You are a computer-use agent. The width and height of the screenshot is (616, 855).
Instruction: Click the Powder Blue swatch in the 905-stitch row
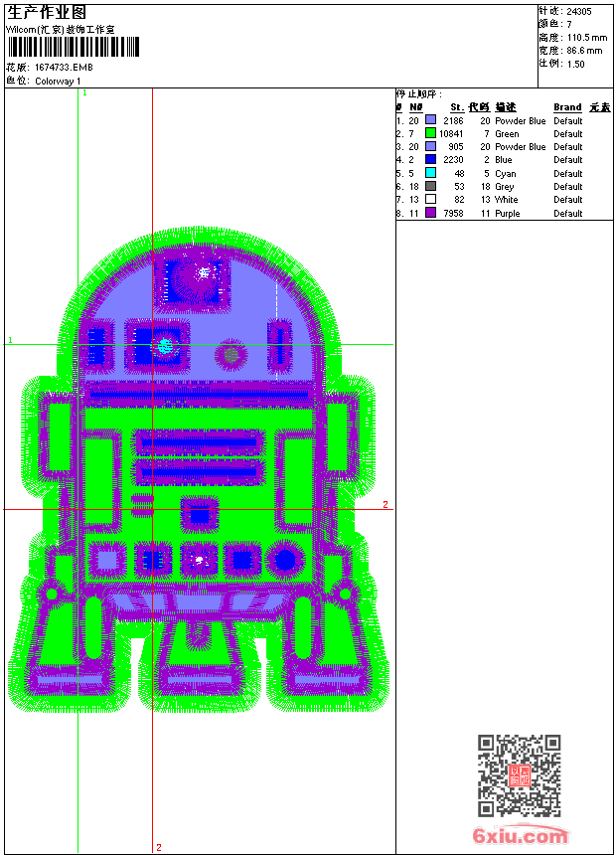pyautogui.click(x=430, y=146)
